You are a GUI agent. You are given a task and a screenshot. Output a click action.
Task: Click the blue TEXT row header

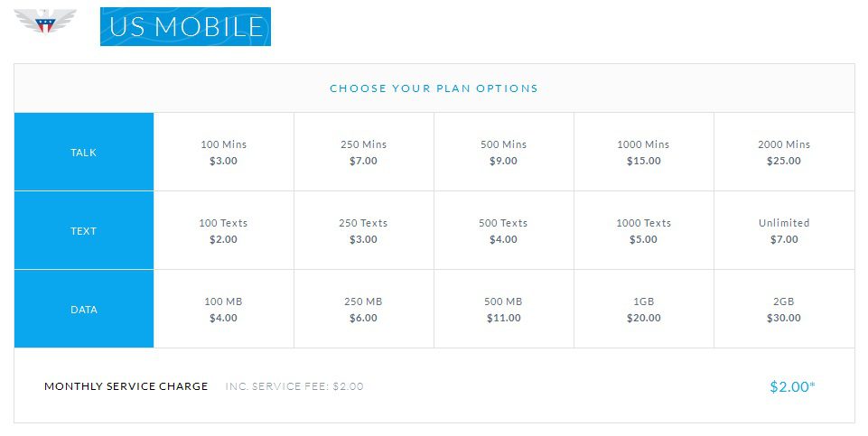pyautogui.click(x=84, y=231)
